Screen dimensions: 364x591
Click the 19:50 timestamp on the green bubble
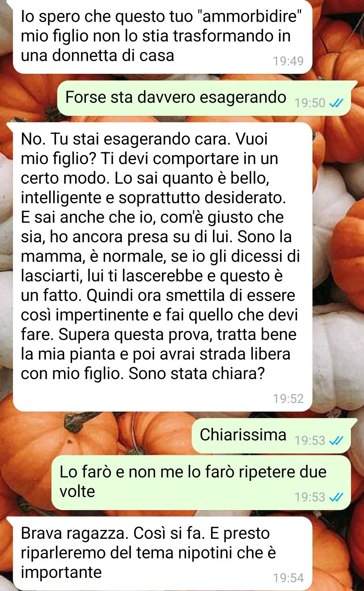310,103
